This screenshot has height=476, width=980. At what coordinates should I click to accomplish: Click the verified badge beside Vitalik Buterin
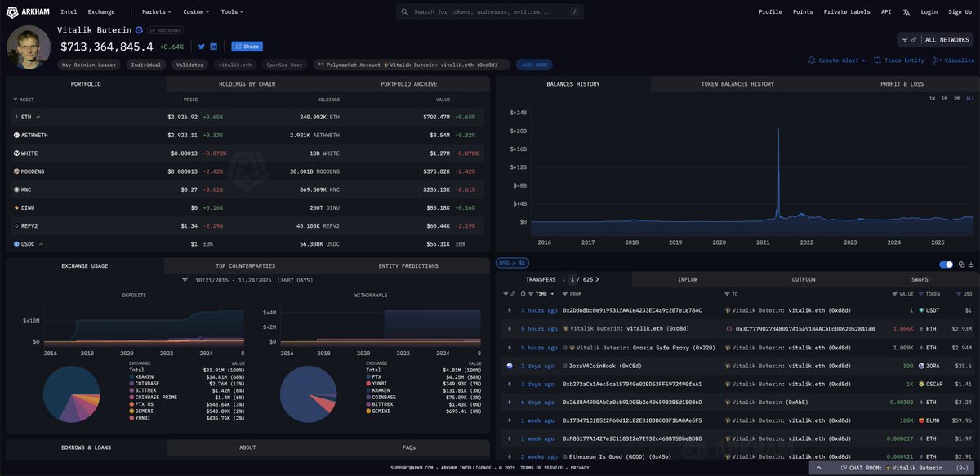[139, 30]
